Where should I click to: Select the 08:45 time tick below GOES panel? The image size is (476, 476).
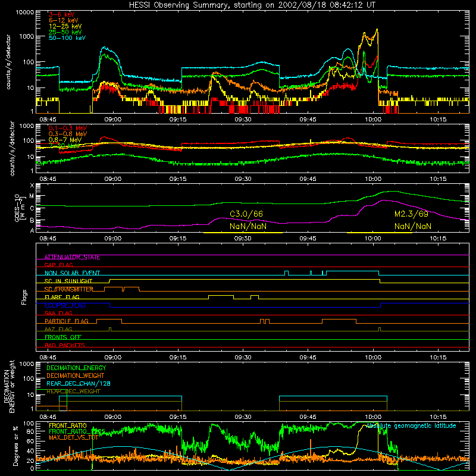[48, 239]
